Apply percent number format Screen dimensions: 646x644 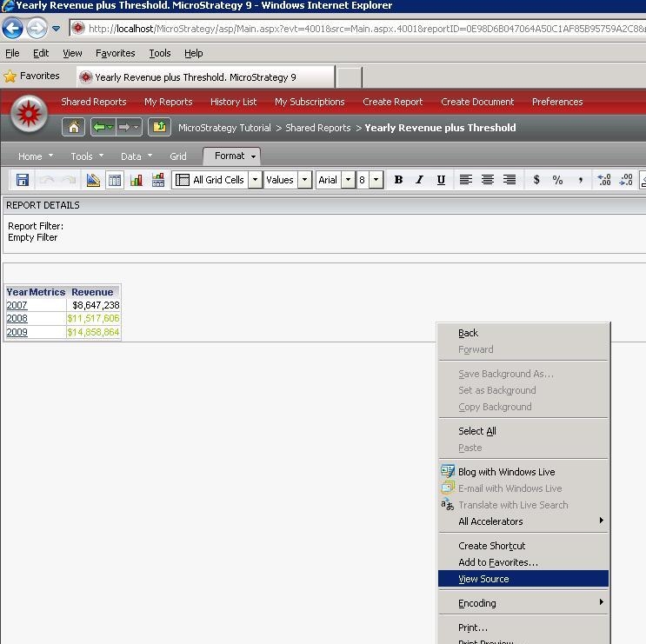tap(557, 180)
